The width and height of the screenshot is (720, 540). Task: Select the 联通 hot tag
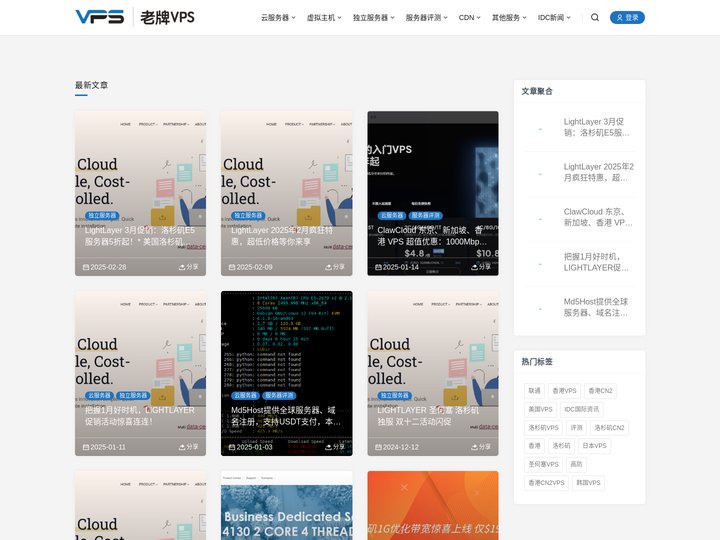pos(534,391)
